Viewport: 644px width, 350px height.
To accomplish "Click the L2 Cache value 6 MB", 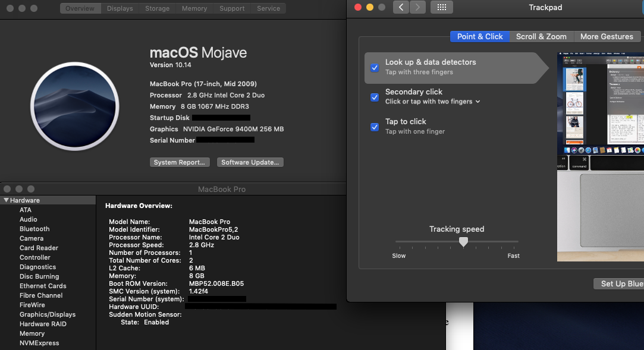I will pos(197,268).
